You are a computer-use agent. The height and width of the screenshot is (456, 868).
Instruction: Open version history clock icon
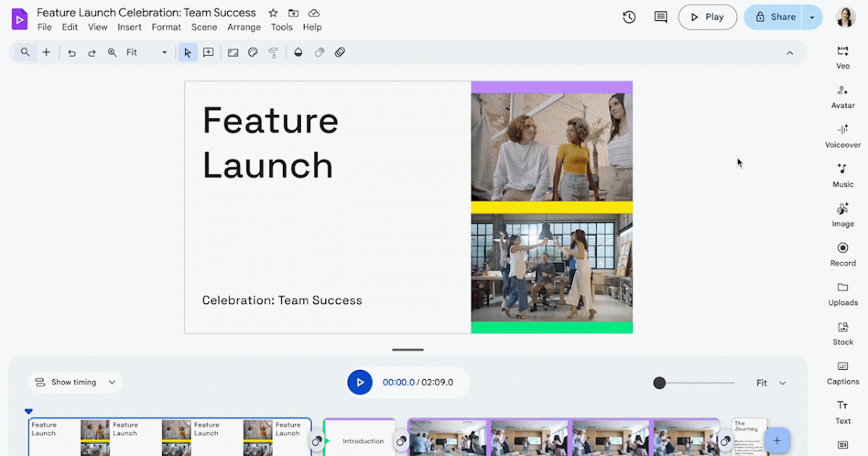coord(629,17)
